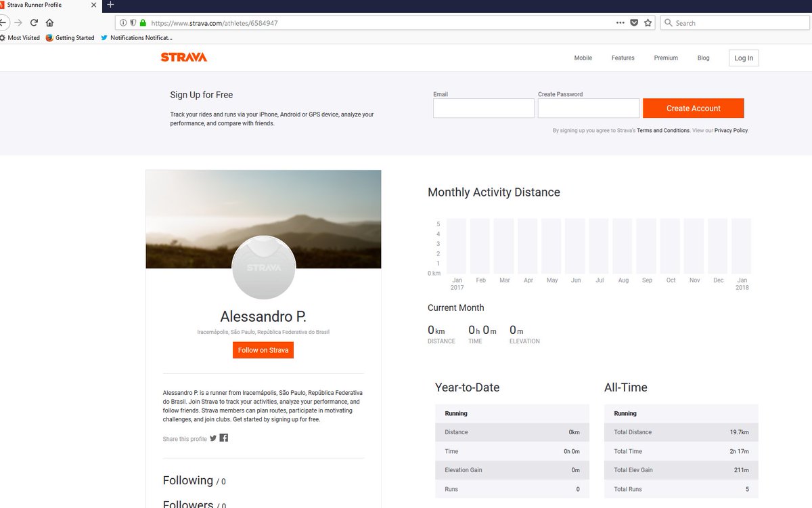This screenshot has height=508, width=812.
Task: Open the page actions three-dots menu
Action: click(621, 23)
